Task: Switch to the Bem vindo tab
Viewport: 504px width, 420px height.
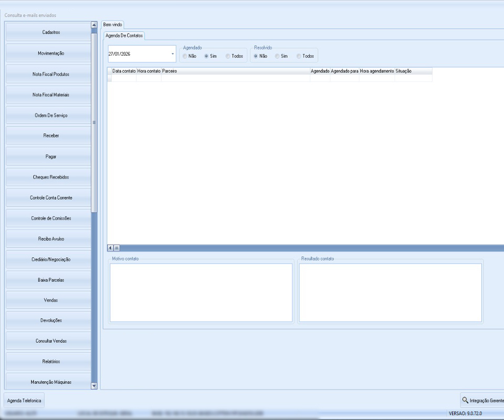Action: pyautogui.click(x=112, y=25)
